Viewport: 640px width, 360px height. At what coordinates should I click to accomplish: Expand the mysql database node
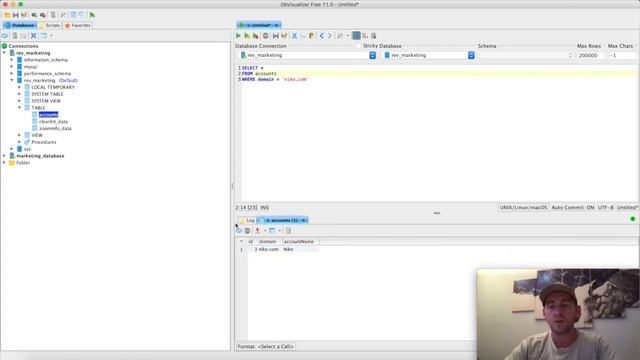coord(12,67)
